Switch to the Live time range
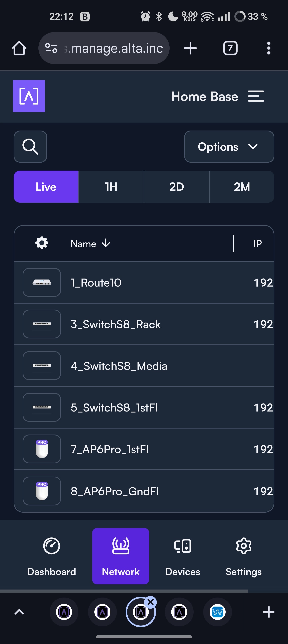This screenshot has height=644, width=288. [46, 186]
